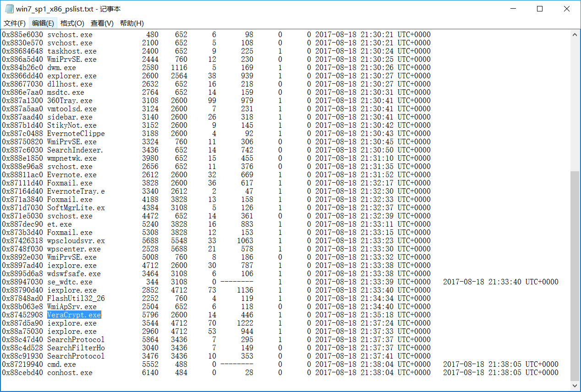Open the 格式(O) menu

(72, 23)
